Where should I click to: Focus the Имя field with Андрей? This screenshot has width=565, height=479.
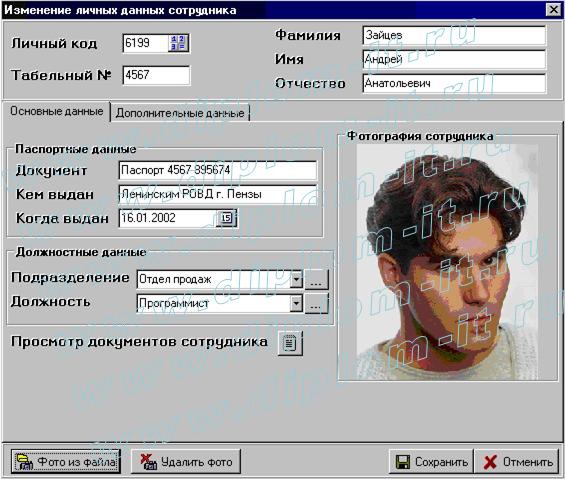(x=454, y=59)
